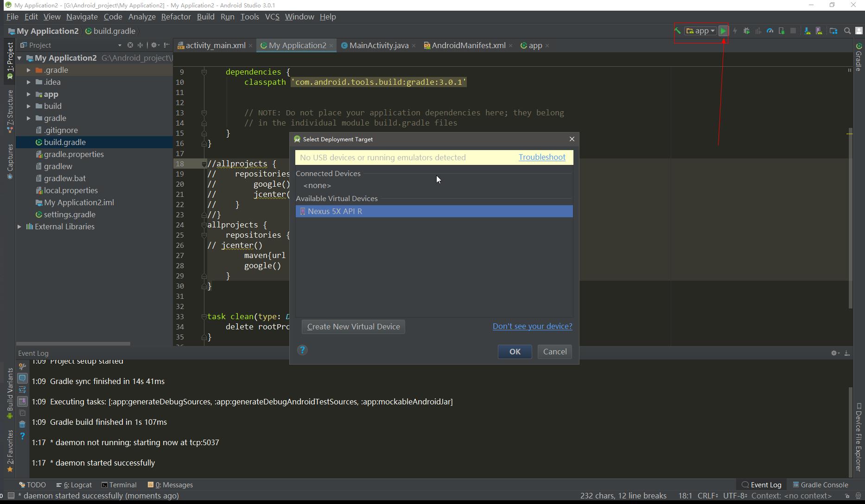
Task: Open the VCS menu
Action: point(272,17)
